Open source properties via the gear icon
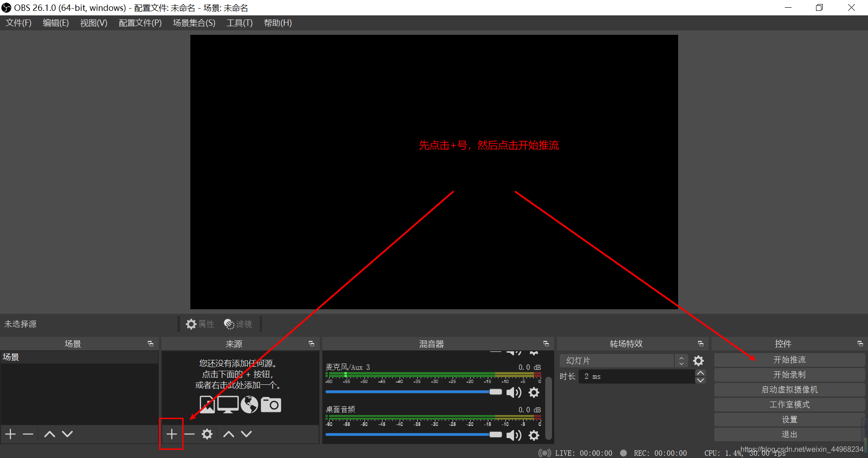This screenshot has height=458, width=868. (x=207, y=434)
